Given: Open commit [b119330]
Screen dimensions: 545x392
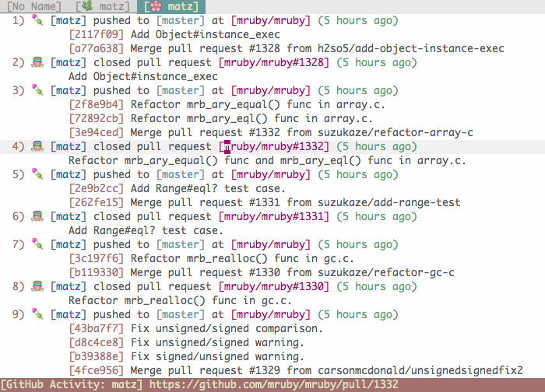Looking at the screenshot, I should coord(97,272).
